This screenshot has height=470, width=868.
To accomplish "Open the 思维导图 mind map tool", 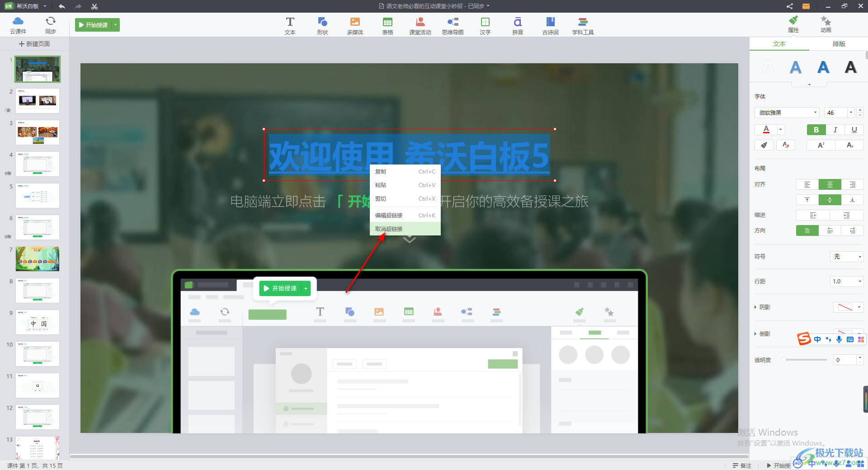I will tap(453, 26).
